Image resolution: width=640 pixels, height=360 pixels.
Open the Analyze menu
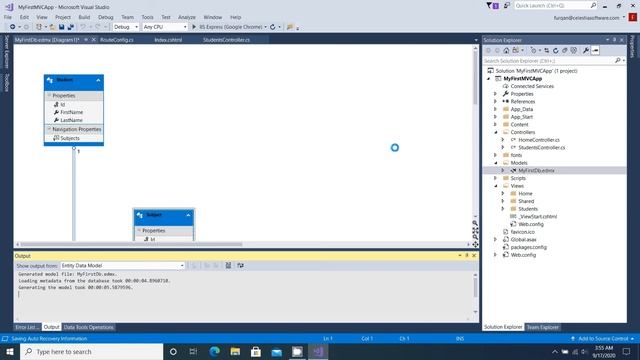187,17
